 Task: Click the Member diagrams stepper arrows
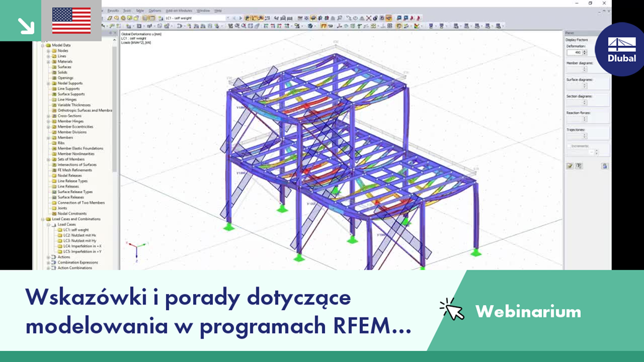click(585, 69)
